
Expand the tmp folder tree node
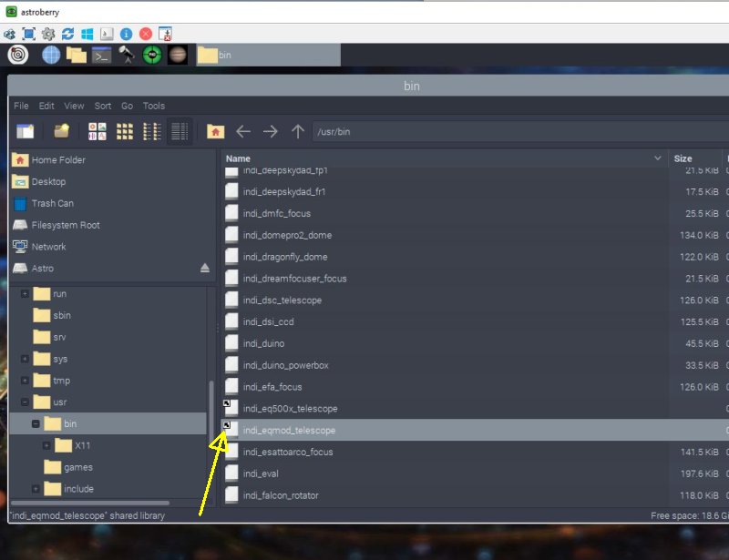point(25,381)
